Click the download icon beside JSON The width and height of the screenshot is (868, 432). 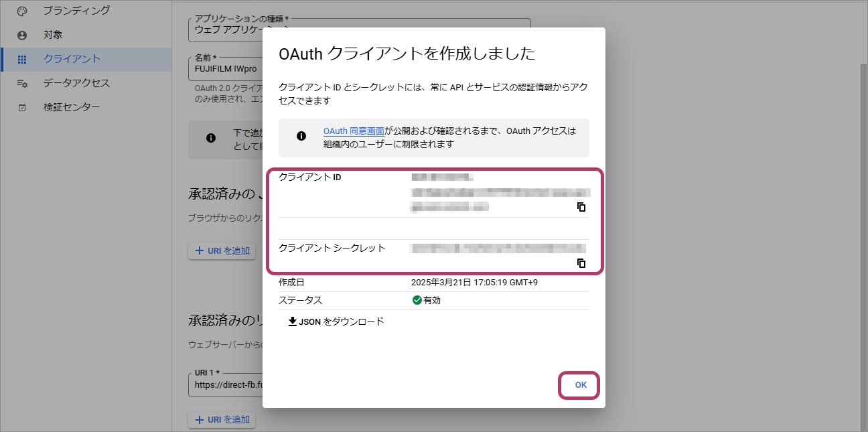[x=293, y=321]
